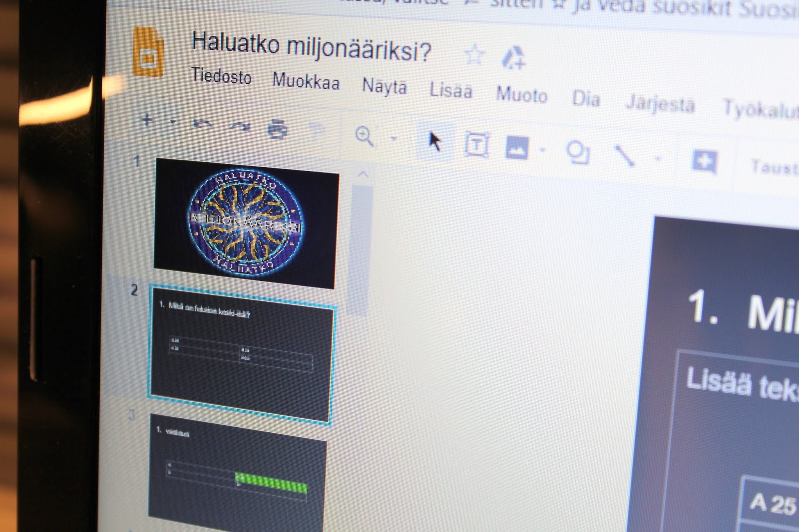This screenshot has height=532, width=799.
Task: Star the presentation Haluatko miljonääriksi
Action: tap(474, 55)
